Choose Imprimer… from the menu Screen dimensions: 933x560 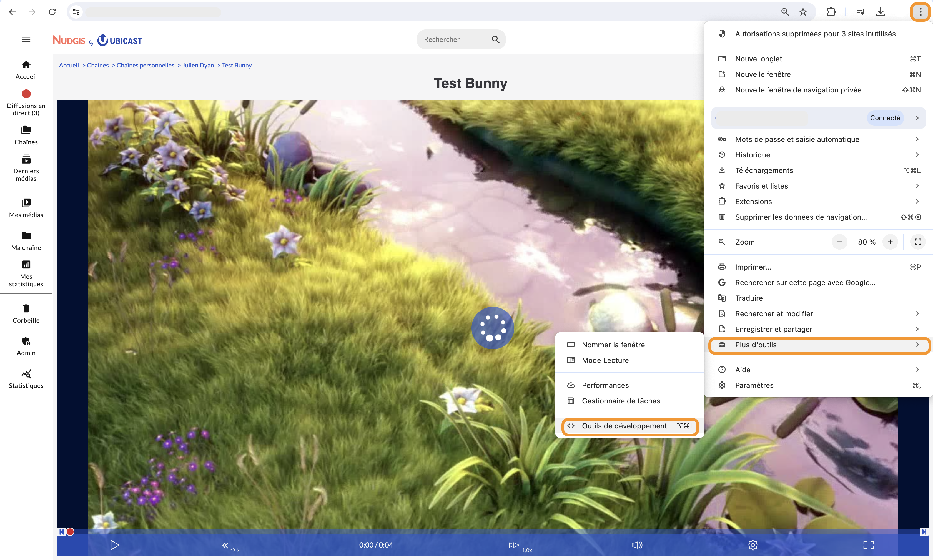(818, 267)
